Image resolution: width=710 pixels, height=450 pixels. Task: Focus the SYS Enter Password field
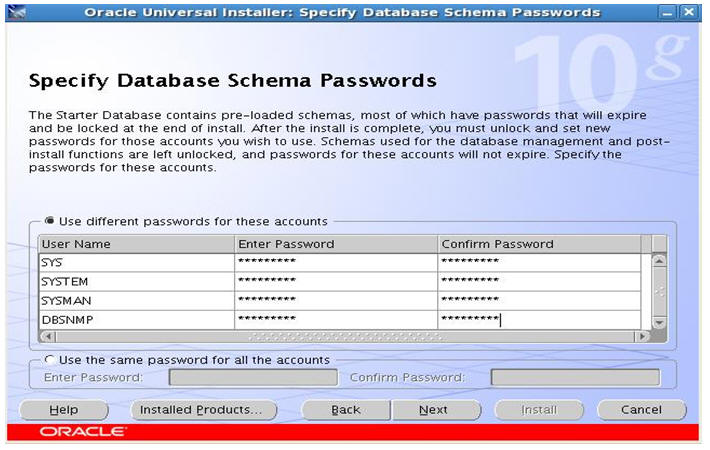(x=336, y=262)
